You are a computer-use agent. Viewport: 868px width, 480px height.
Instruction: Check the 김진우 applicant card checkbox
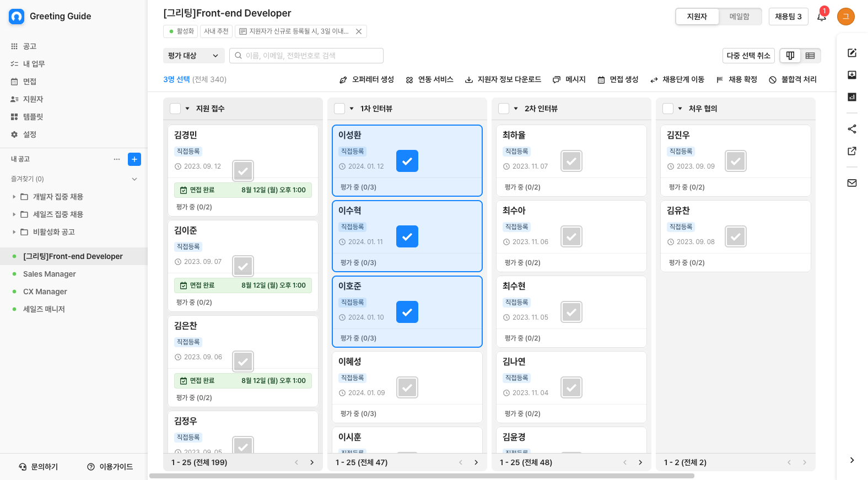736,161
